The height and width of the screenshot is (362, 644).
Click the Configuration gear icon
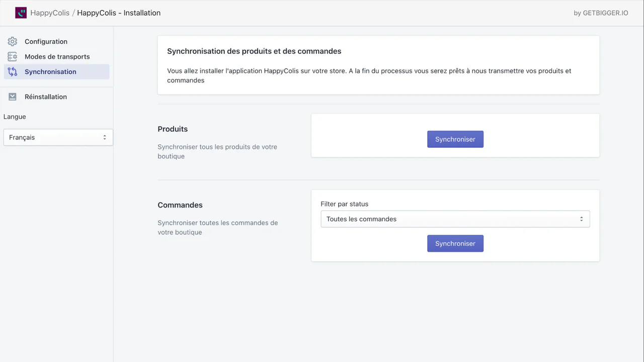click(x=13, y=42)
